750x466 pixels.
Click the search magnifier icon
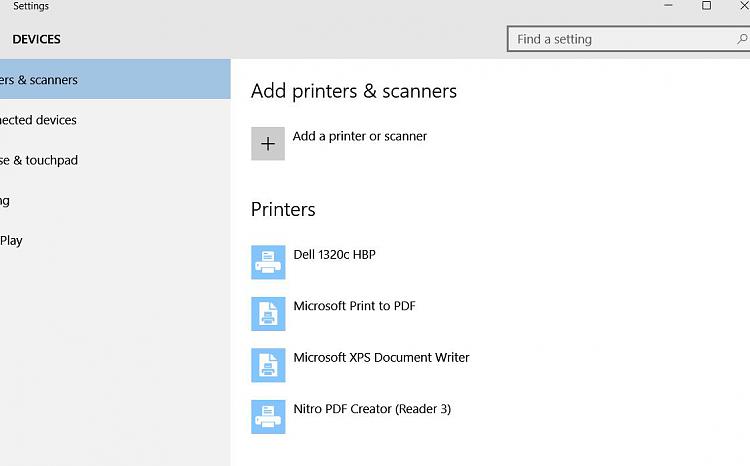[742, 39]
